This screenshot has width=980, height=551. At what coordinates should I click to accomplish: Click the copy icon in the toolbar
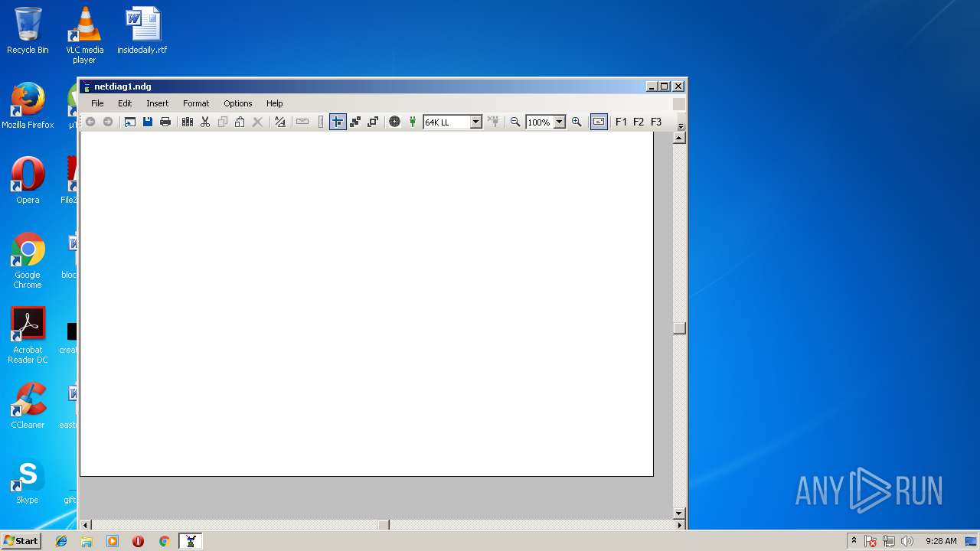pyautogui.click(x=223, y=122)
